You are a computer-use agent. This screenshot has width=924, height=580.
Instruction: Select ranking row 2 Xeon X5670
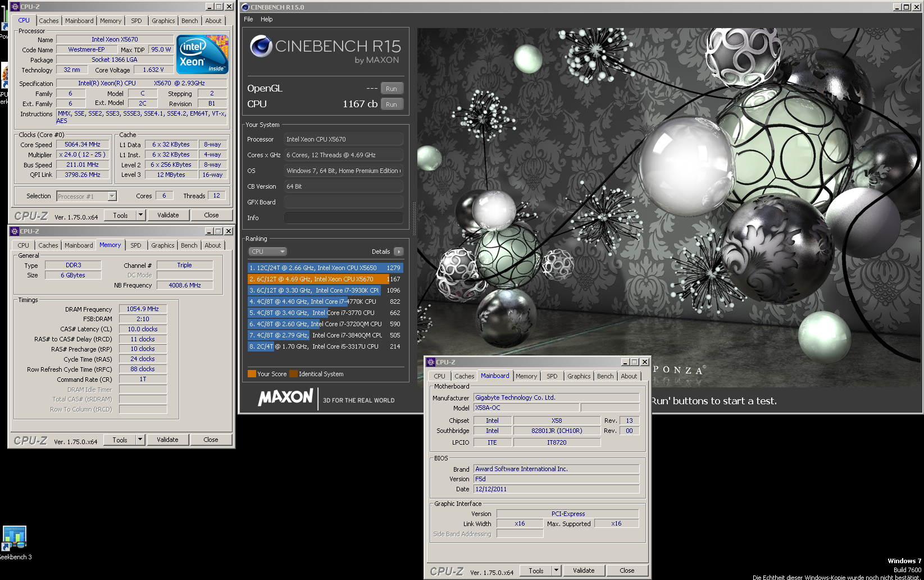325,279
